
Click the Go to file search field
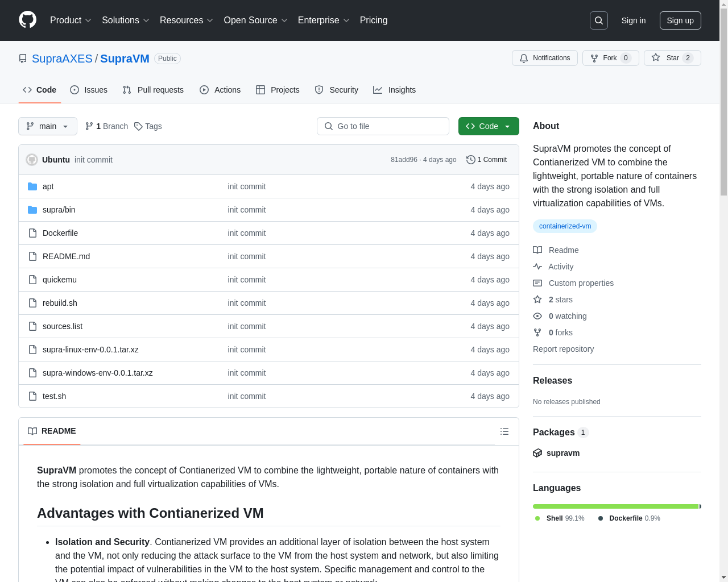[x=383, y=126]
